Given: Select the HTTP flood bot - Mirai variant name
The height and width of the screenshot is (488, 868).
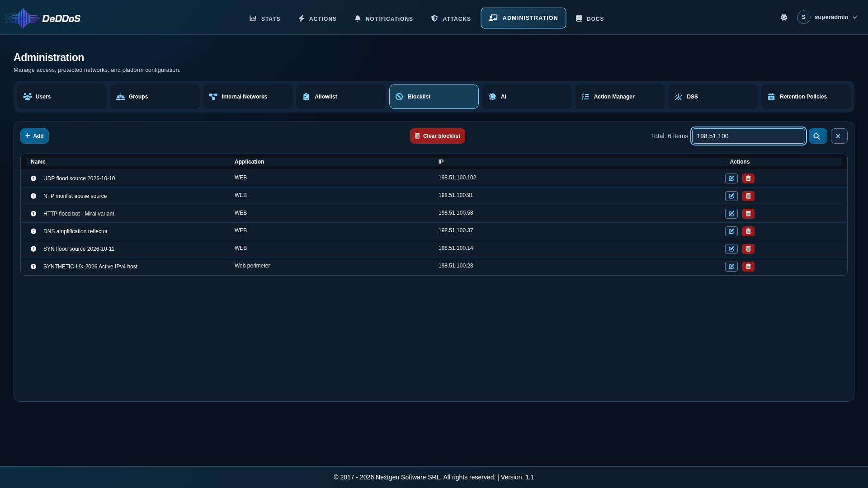Looking at the screenshot, I should [x=79, y=214].
